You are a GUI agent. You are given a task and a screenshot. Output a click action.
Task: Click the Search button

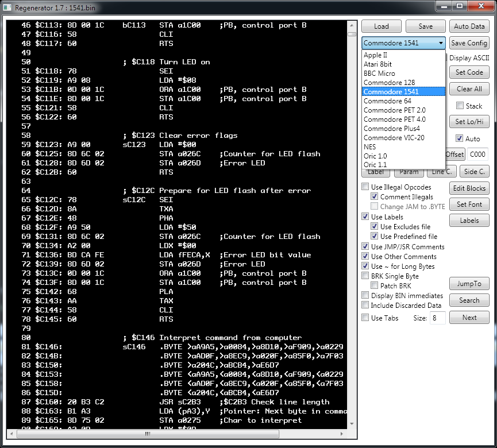click(x=469, y=300)
